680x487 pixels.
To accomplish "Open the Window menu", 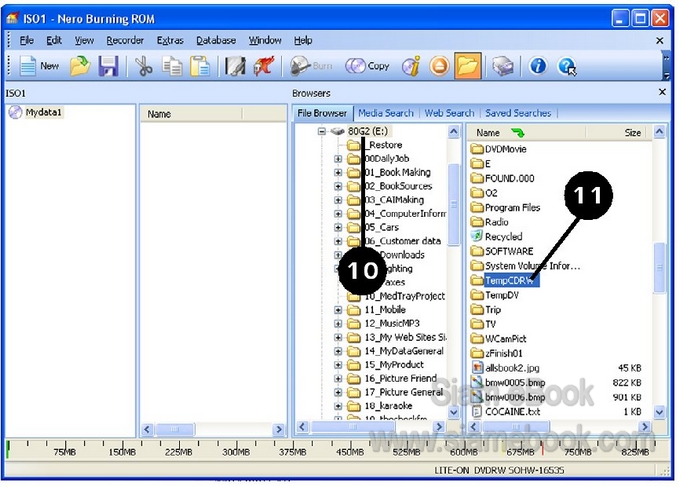I will click(x=265, y=40).
